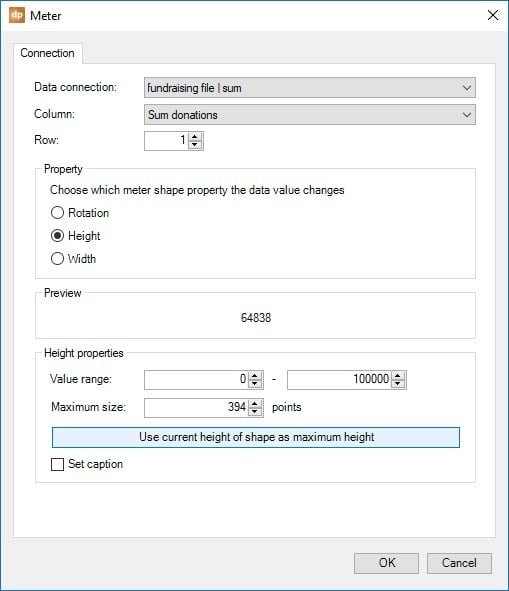The width and height of the screenshot is (509, 591).
Task: Click the Maximum size input field
Action: (x=196, y=408)
